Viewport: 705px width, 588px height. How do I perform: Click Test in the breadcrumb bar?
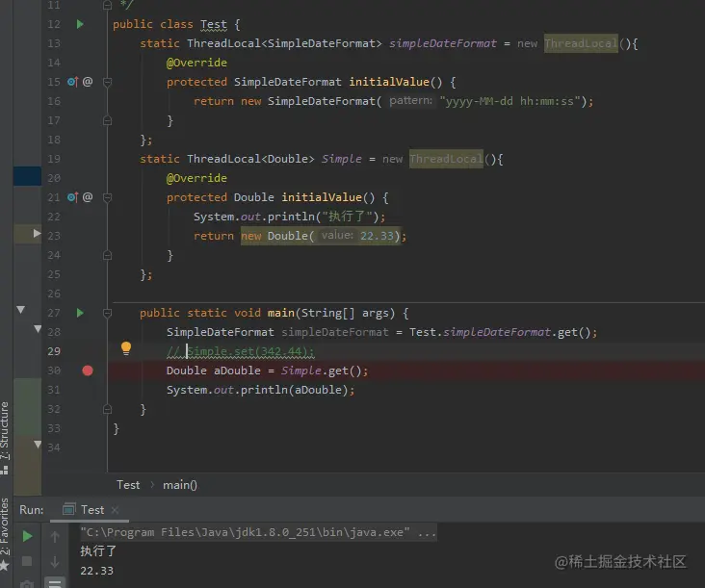[x=128, y=485]
